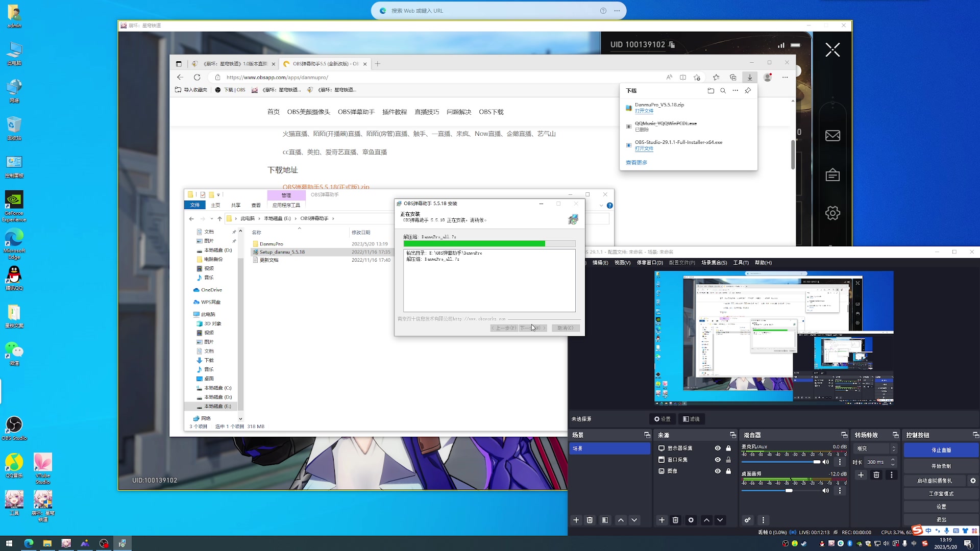Toggle lock on 窗口采集 source
The width and height of the screenshot is (980, 551).
(x=728, y=460)
